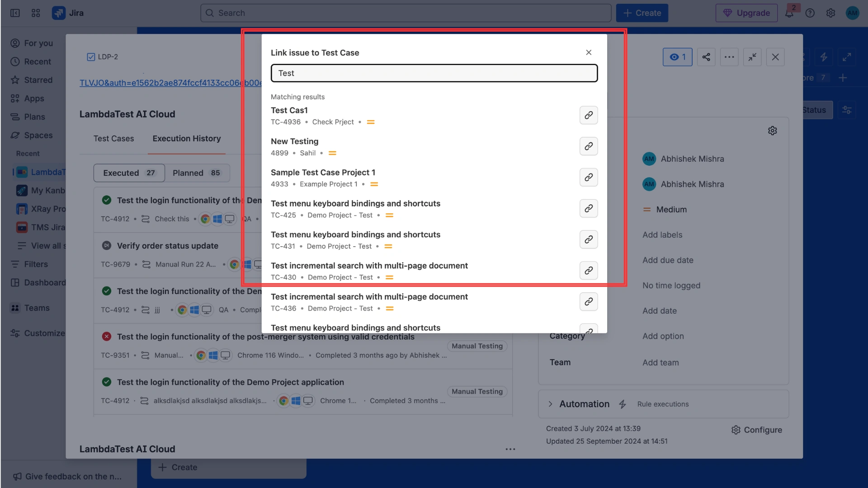The width and height of the screenshot is (868, 488).
Task: Switch to Execution History tab
Action: point(186,139)
